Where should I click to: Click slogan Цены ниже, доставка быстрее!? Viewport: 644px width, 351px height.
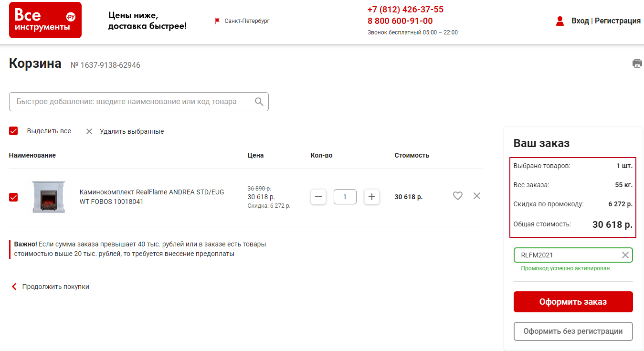(148, 21)
